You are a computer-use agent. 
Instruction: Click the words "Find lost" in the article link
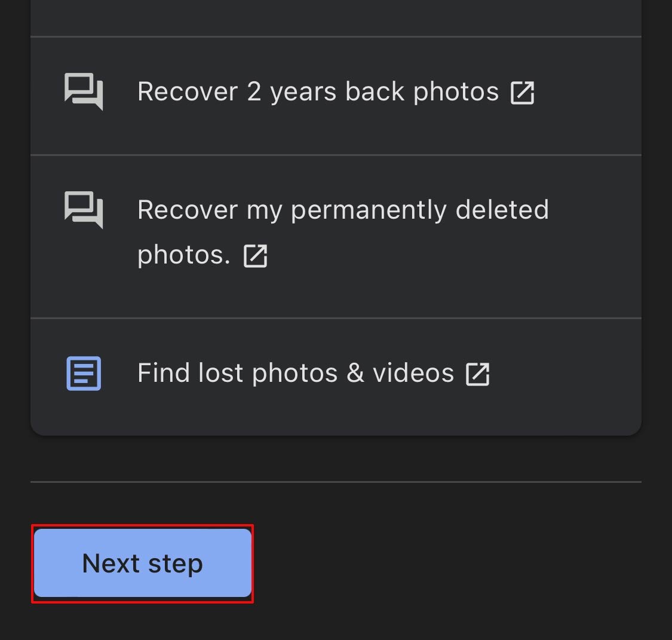click(x=190, y=372)
